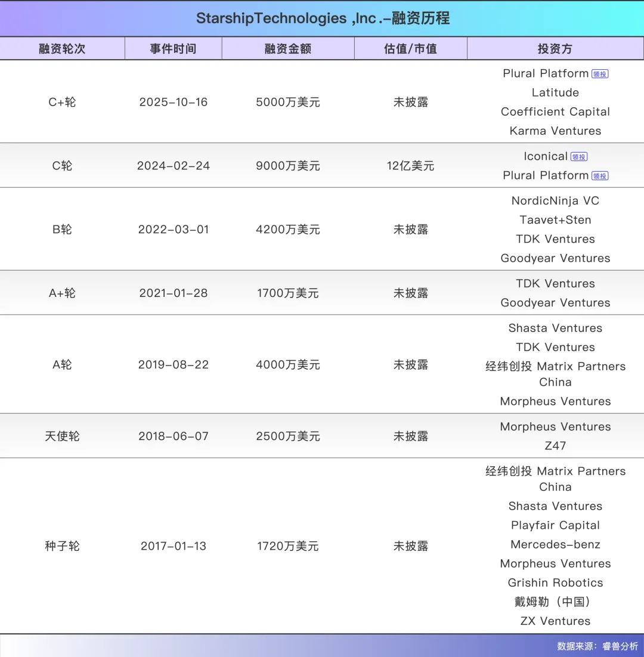Select the B轮 round cell
644x657 pixels.
point(62,229)
